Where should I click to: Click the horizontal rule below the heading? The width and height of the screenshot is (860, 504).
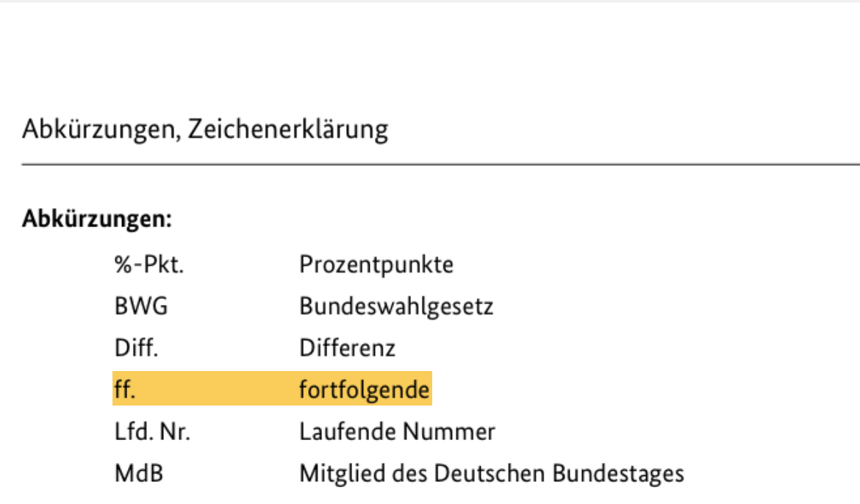[441, 165]
